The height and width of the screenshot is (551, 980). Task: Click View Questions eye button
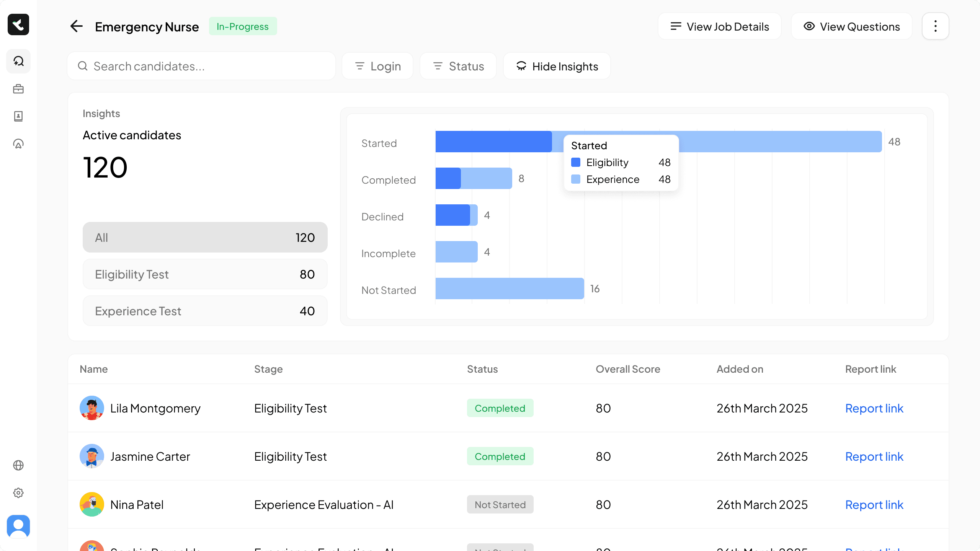pyautogui.click(x=852, y=26)
